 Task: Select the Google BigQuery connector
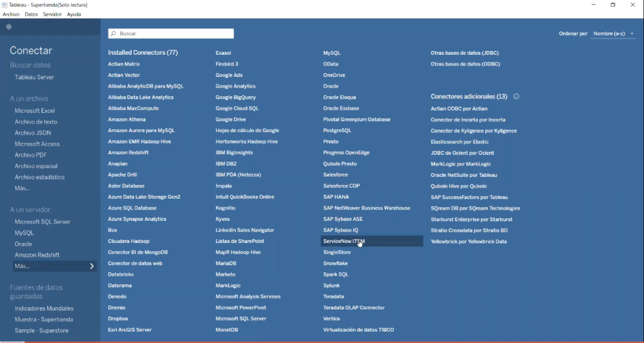[x=236, y=98]
